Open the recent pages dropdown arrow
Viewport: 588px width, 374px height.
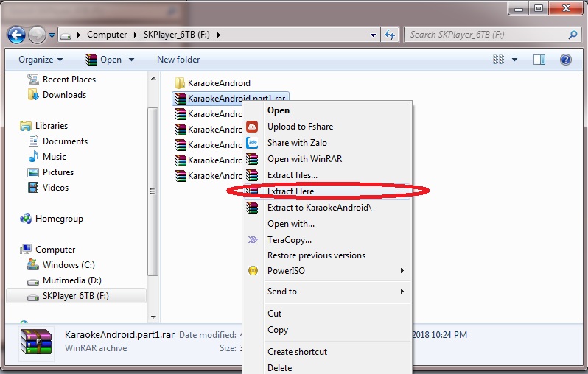(x=52, y=35)
